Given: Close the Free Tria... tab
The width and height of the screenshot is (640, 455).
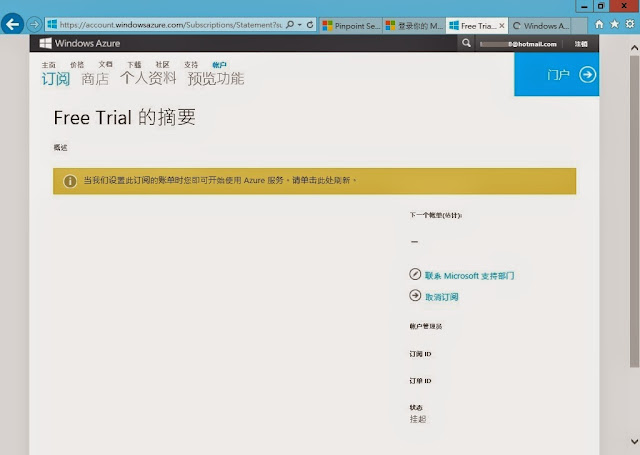Looking at the screenshot, I should tap(502, 26).
